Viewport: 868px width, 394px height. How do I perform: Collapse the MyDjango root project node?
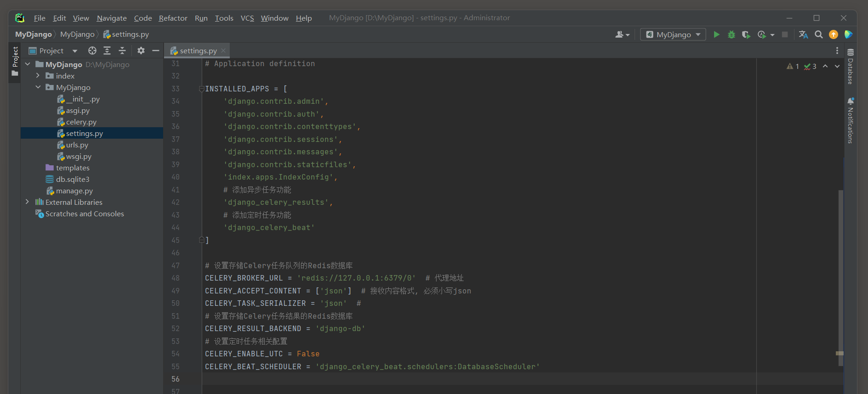pos(28,64)
